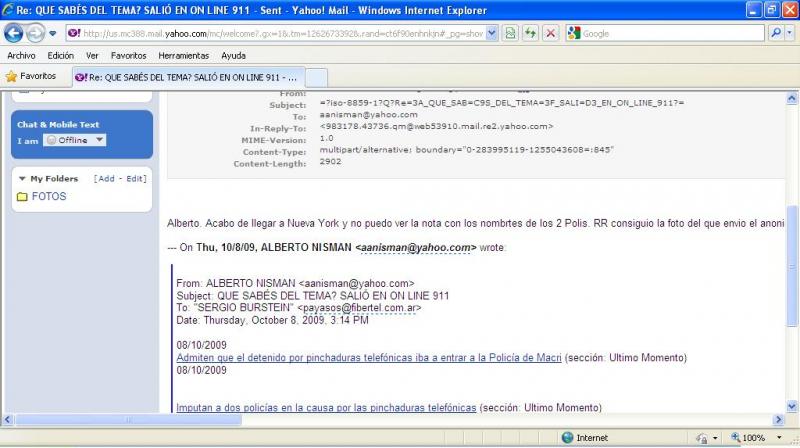Screen dimensions: 800x448
Task: Collapse the My Folders section
Action: [x=22, y=179]
